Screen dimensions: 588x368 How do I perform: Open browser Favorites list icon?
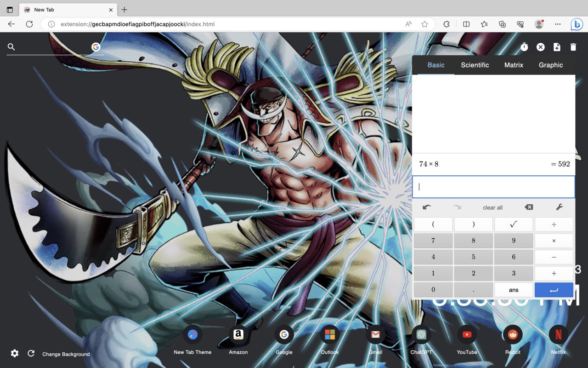484,24
